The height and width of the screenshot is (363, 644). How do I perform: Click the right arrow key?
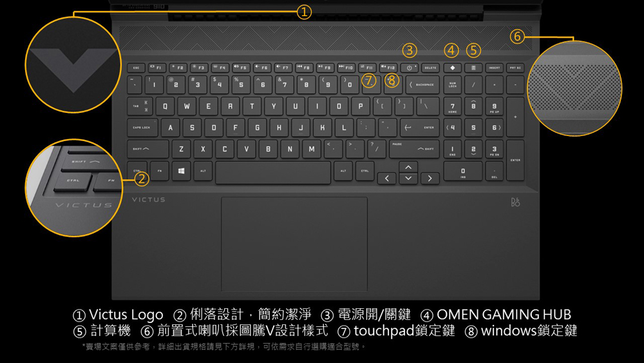coord(430,179)
